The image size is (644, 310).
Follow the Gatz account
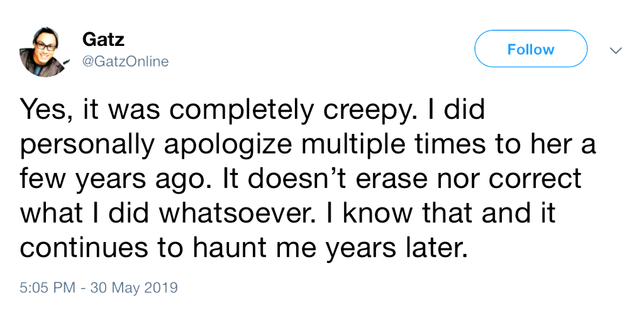click(x=530, y=49)
